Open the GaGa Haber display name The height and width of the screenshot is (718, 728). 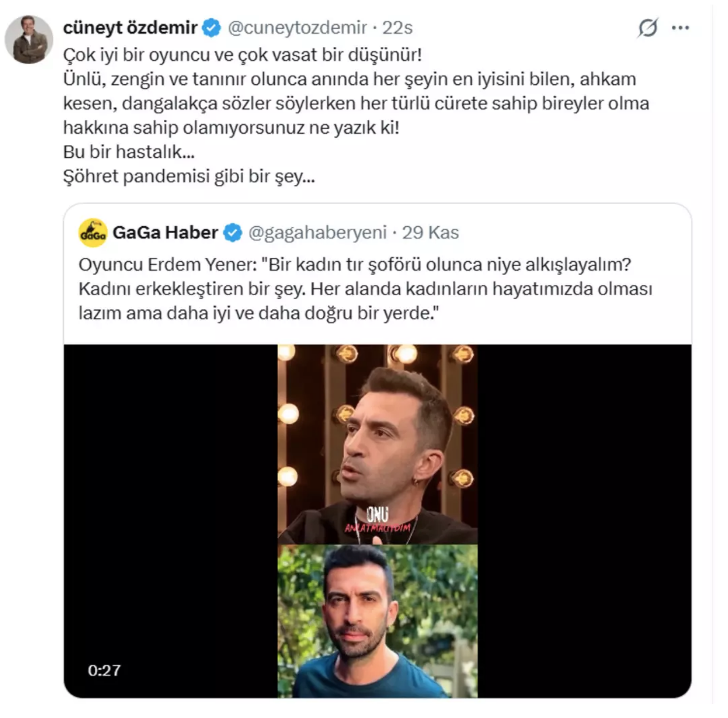(165, 233)
